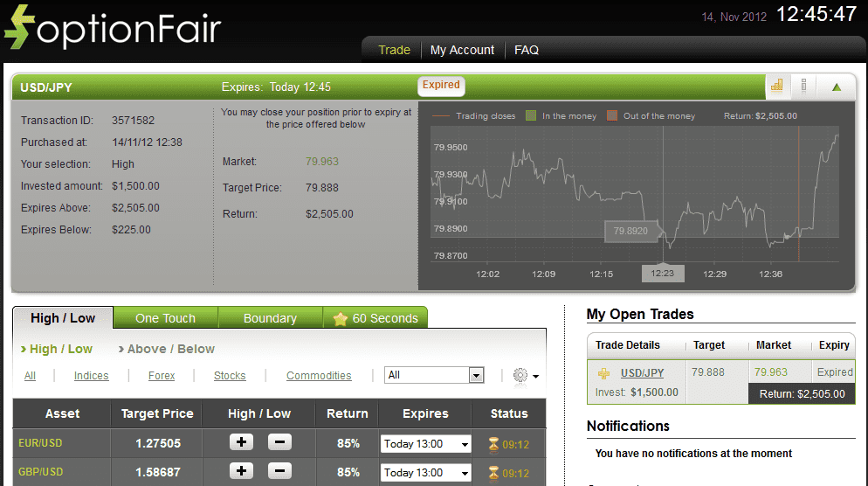Viewport: 868px width, 486px height.
Task: Expand the plus icon beside USD/JPY open trade
Action: tap(603, 373)
